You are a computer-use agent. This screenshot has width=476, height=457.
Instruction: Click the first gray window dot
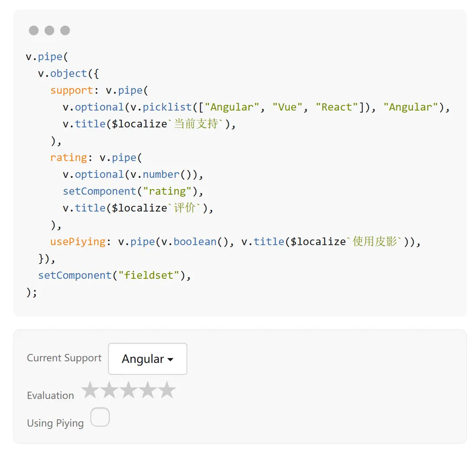(x=34, y=30)
